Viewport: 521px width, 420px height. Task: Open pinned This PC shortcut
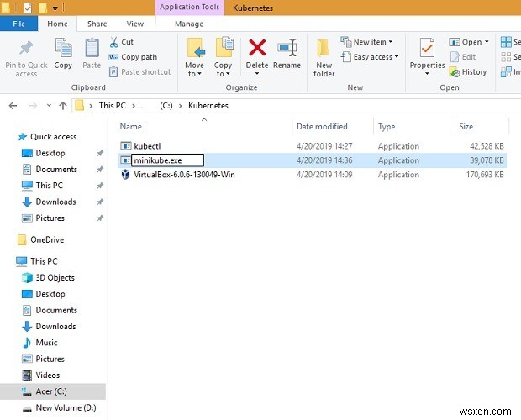coord(50,186)
